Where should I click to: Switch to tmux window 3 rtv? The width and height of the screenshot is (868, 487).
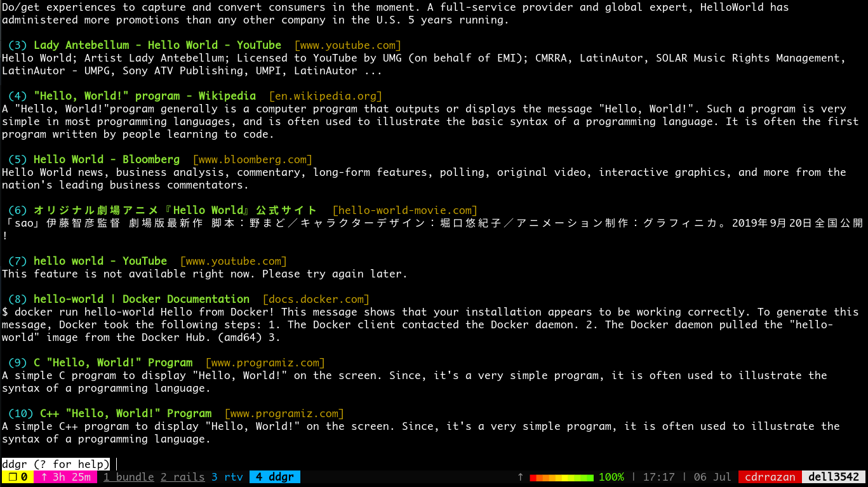tap(227, 477)
